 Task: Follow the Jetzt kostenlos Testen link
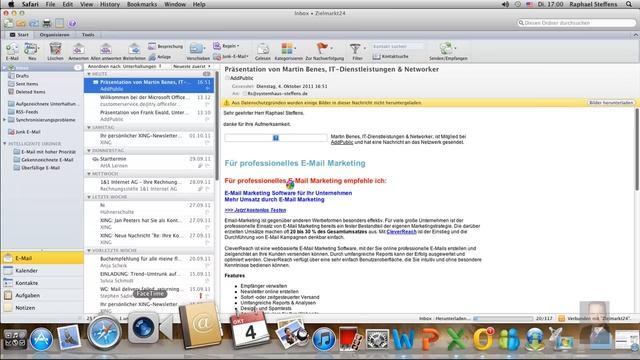pyautogui.click(x=255, y=210)
